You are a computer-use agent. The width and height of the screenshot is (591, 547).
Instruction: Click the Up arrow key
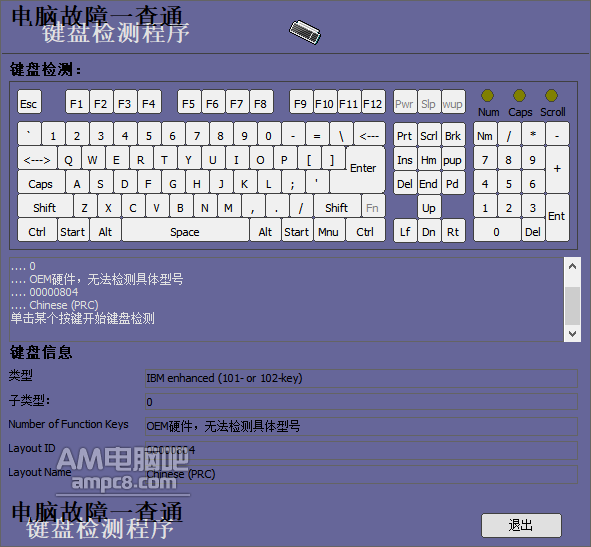point(429,206)
